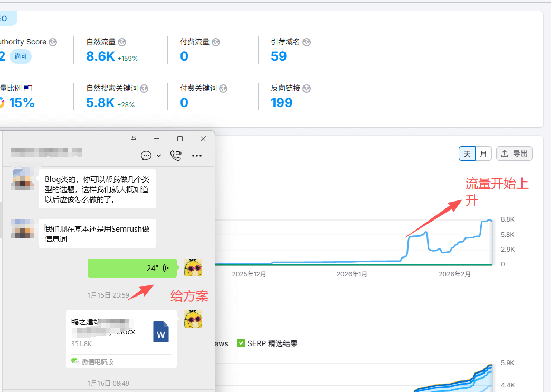Open the 199 backlinks number link
This screenshot has width=551, height=392.
tap(281, 103)
